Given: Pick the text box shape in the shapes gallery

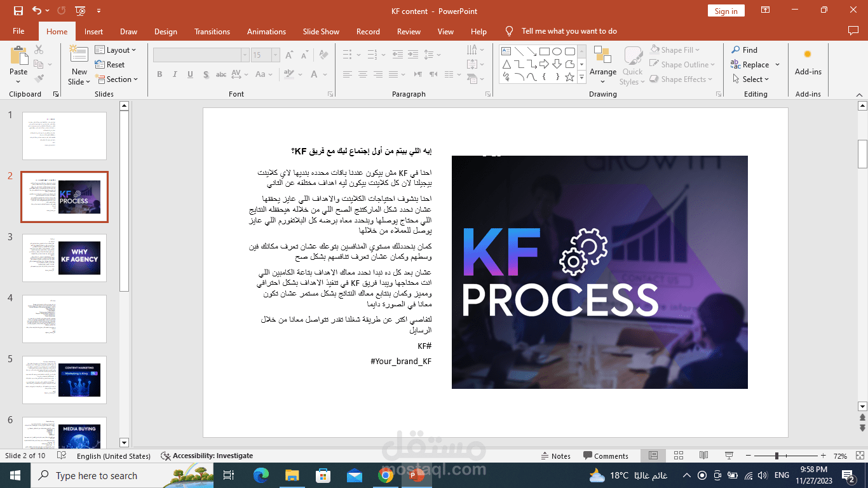Looking at the screenshot, I should pos(506,51).
